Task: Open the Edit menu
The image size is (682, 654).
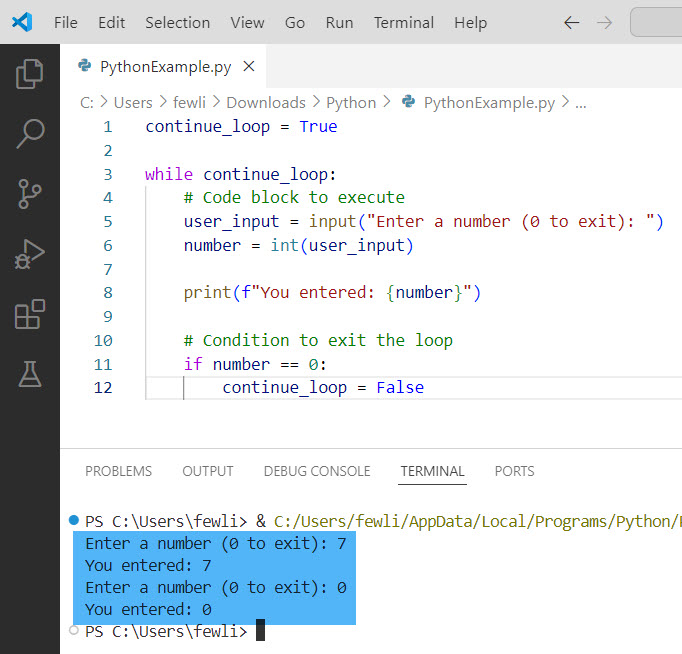Action: pos(111,23)
